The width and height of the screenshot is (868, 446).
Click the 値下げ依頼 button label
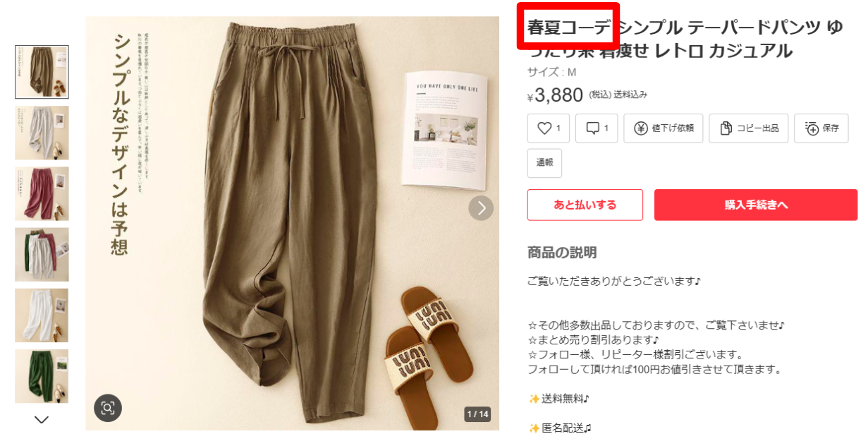click(673, 128)
